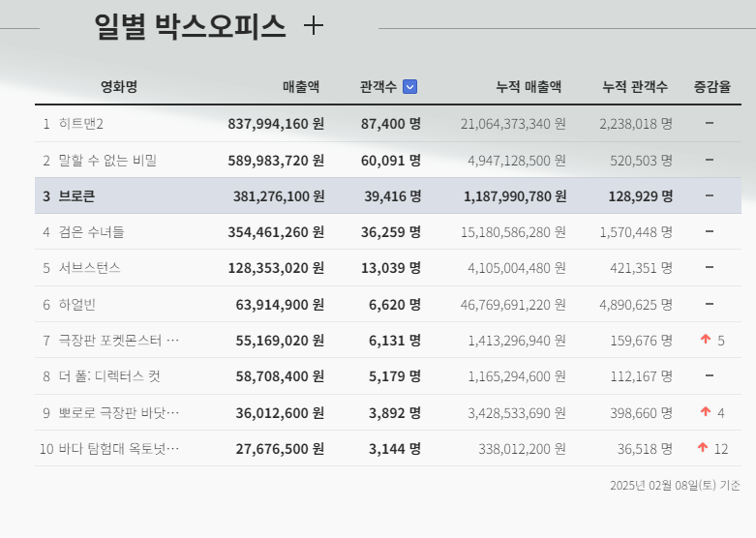This screenshot has height=538, width=756.
Task: Click cumulative audience 1,570,448 명
Action: (636, 232)
